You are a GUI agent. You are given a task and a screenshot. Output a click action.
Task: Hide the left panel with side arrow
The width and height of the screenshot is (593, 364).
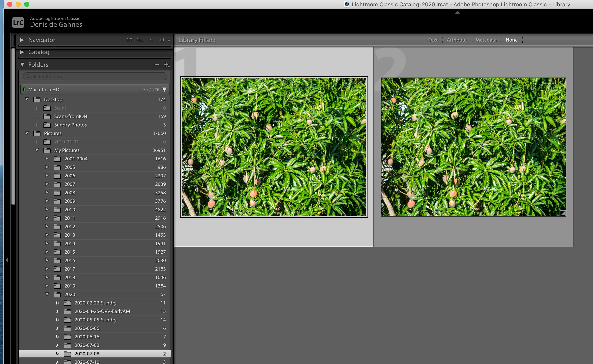coord(7,260)
